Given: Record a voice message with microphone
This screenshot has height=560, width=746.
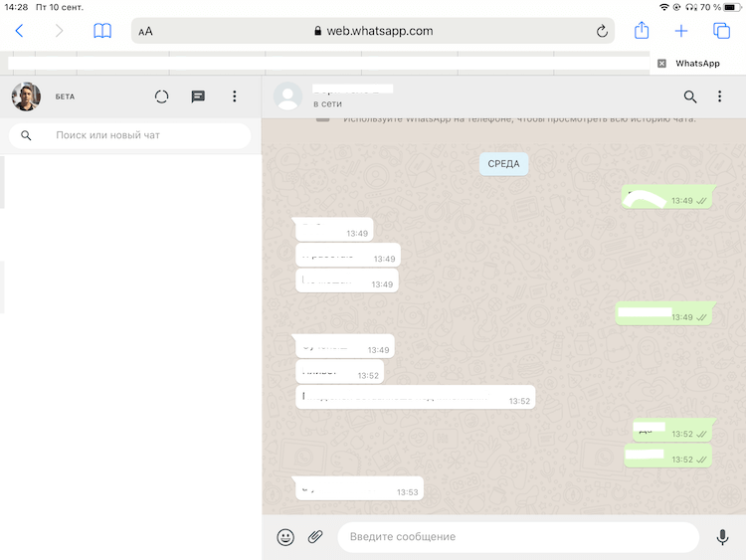Looking at the screenshot, I should 722,537.
